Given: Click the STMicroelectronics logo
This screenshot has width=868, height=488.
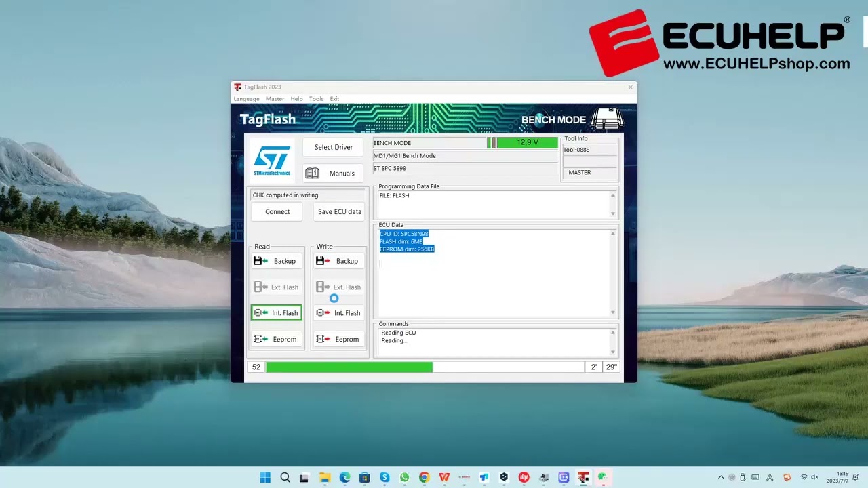Looking at the screenshot, I should point(272,161).
